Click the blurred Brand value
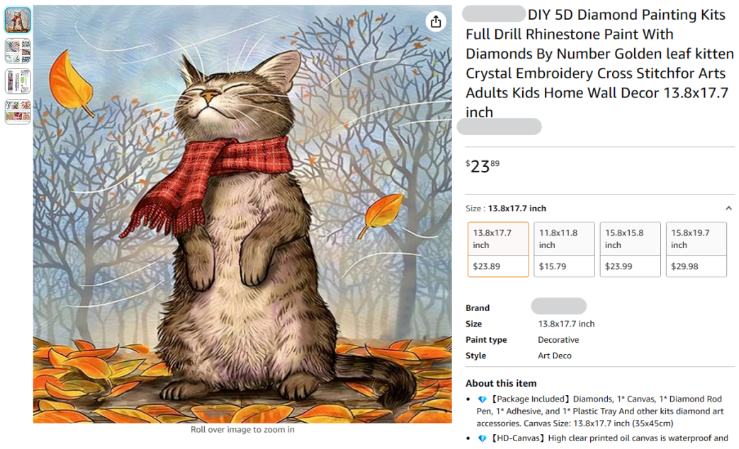The height and width of the screenshot is (449, 739). (x=559, y=306)
